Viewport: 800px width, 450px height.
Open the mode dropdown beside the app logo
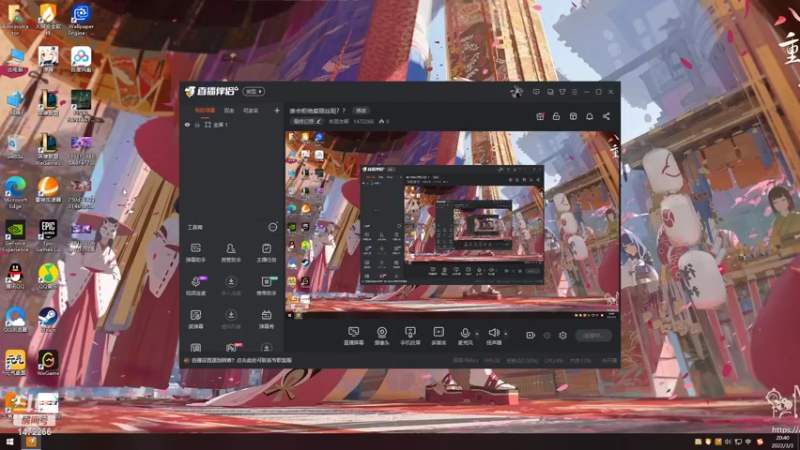(x=254, y=91)
